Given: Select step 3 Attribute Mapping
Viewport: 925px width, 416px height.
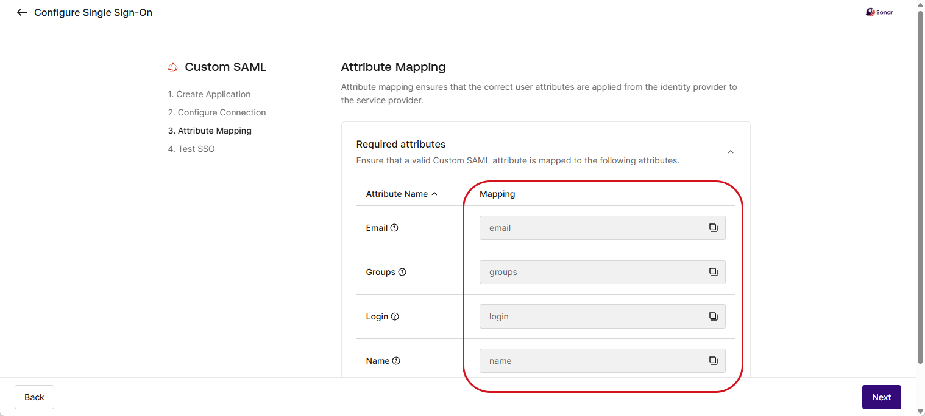Looking at the screenshot, I should coord(209,130).
